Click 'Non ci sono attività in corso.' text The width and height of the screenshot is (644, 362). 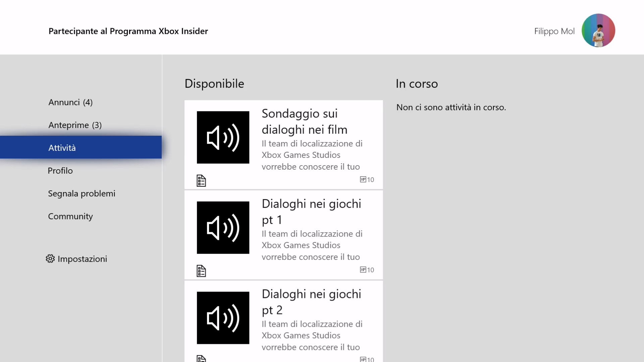coord(451,107)
